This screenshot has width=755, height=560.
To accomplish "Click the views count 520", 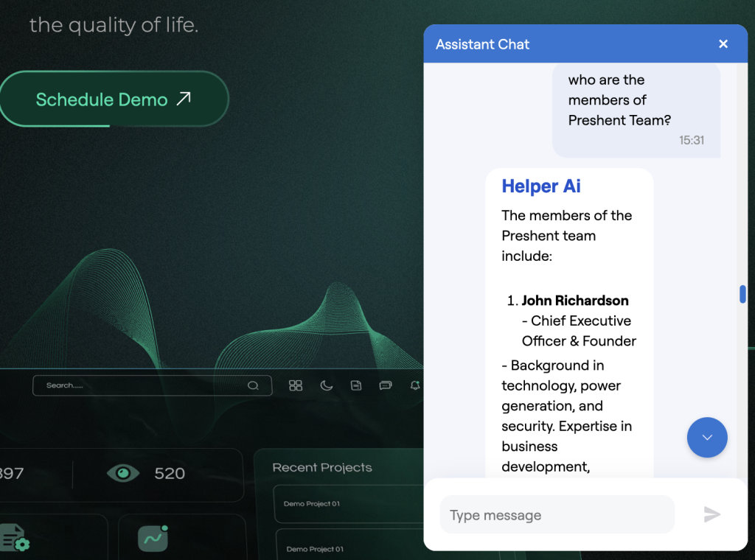I will point(170,473).
